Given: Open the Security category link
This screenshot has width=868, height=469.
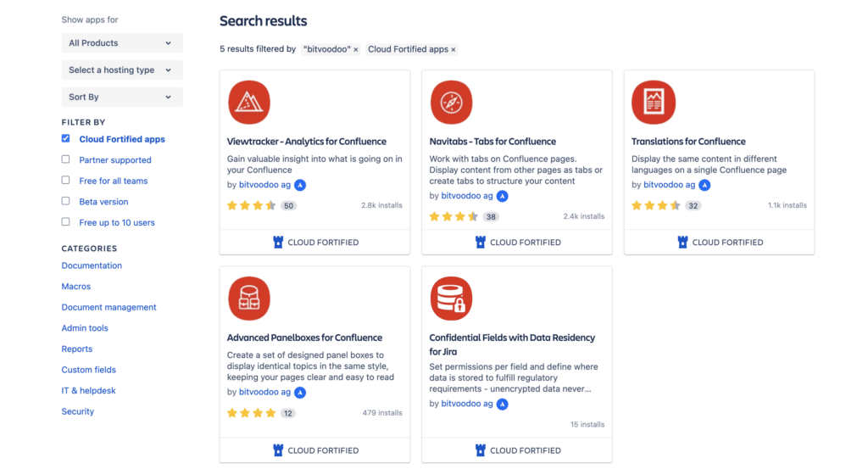Looking at the screenshot, I should click(77, 411).
